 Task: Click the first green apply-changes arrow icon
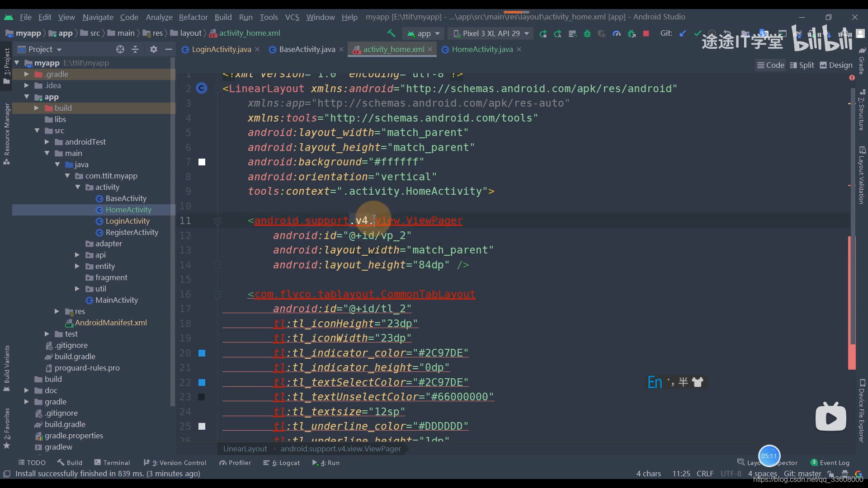pyautogui.click(x=543, y=33)
